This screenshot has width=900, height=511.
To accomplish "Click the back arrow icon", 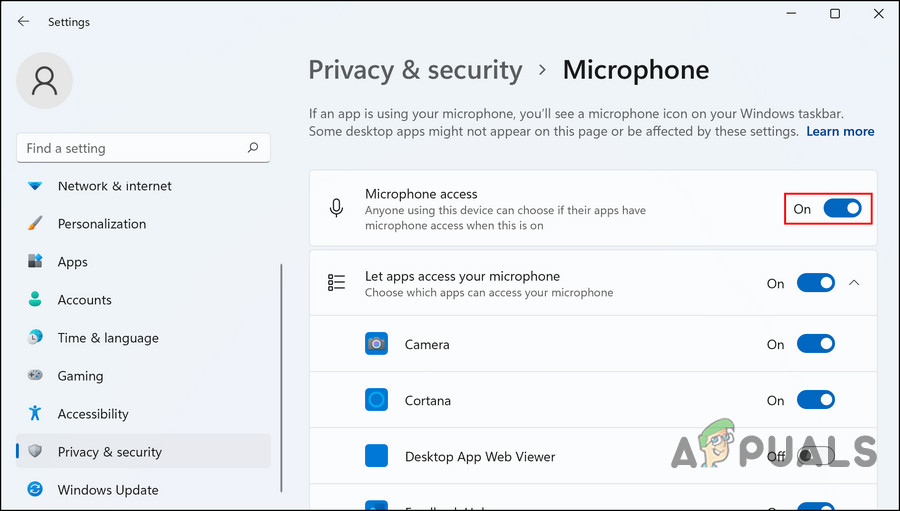I will point(23,21).
